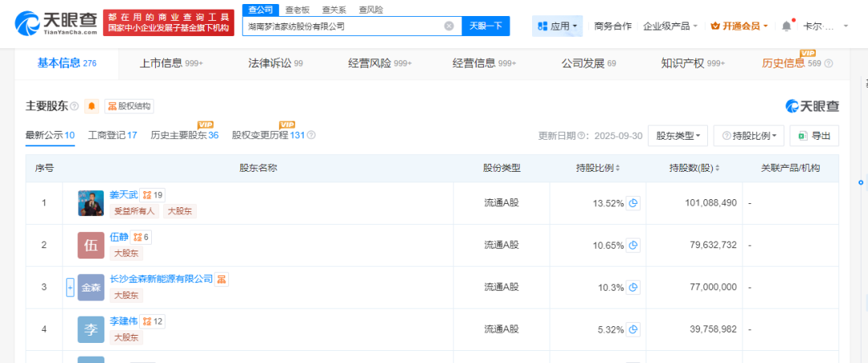Image resolution: width=868 pixels, height=363 pixels.
Task: Clear the search box with the X icon
Action: 449,26
